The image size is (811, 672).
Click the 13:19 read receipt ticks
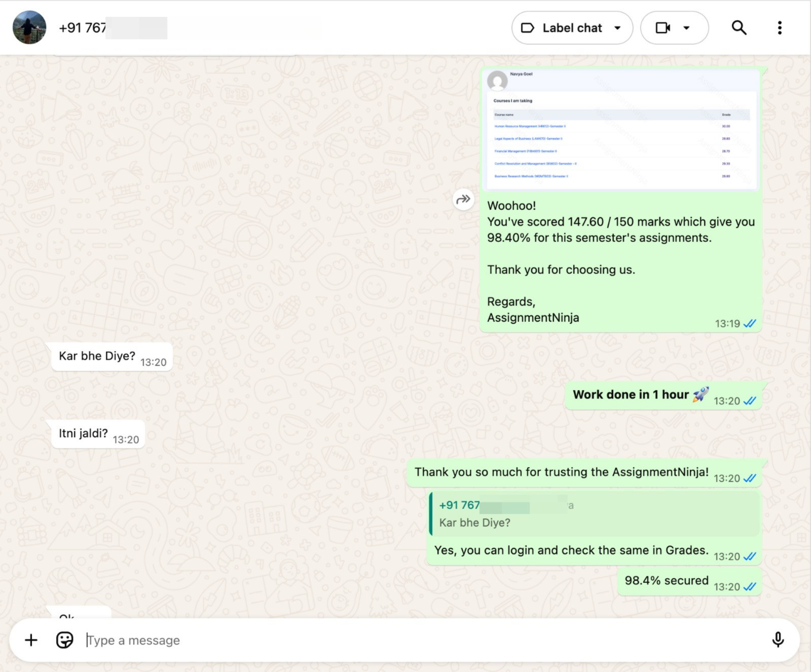pyautogui.click(x=749, y=323)
